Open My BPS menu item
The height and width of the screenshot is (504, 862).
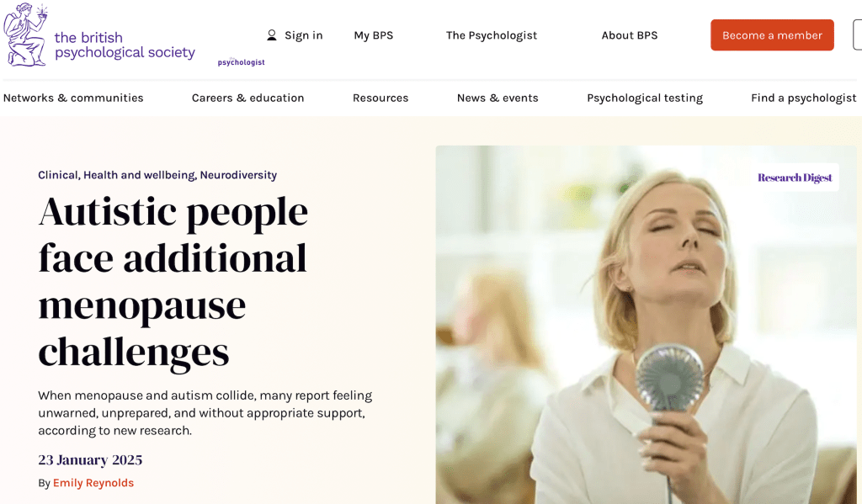[x=373, y=35]
